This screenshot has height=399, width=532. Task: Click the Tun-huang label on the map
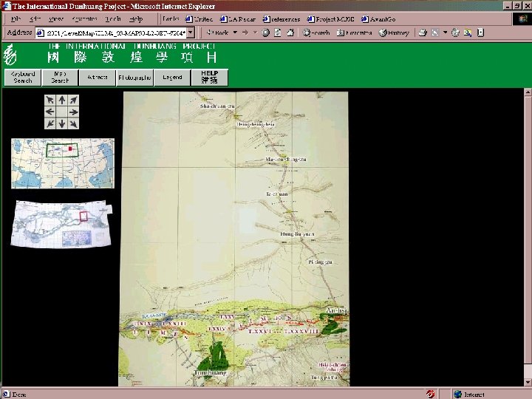pyautogui.click(x=211, y=372)
